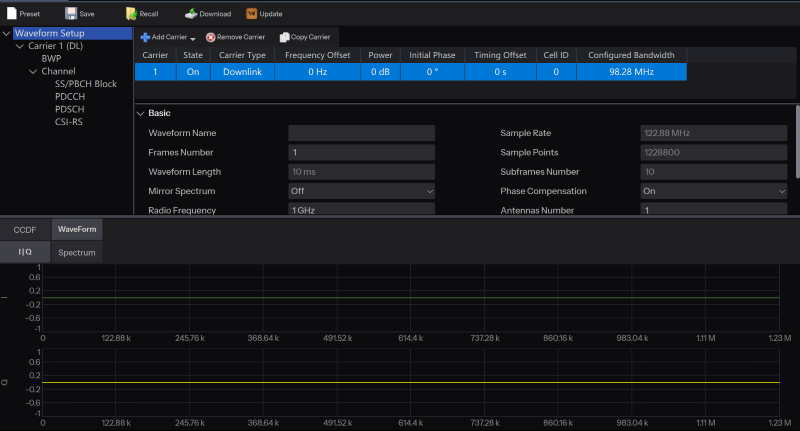
Task: Select the I|Q view tab
Action: coord(25,253)
